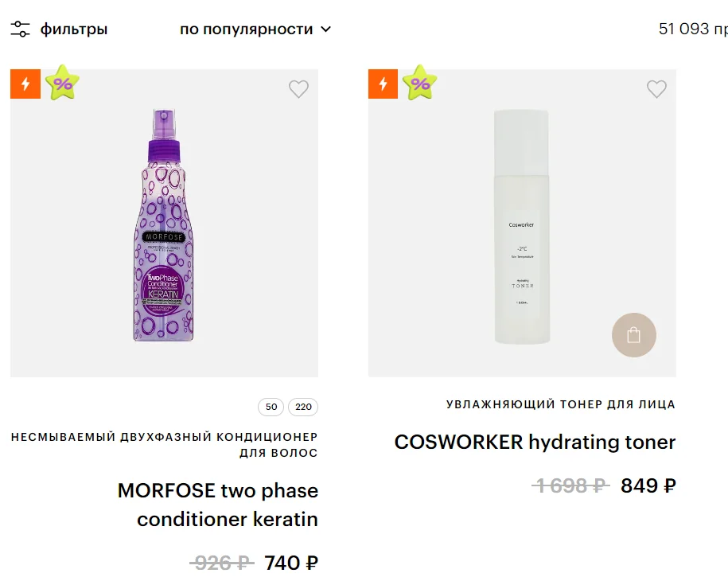Click orange lightning badge on MORFOSE product
728x577 pixels.
click(x=25, y=84)
